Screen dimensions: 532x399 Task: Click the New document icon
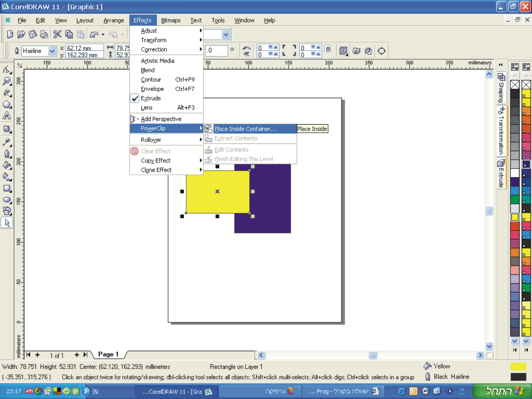tap(10, 34)
